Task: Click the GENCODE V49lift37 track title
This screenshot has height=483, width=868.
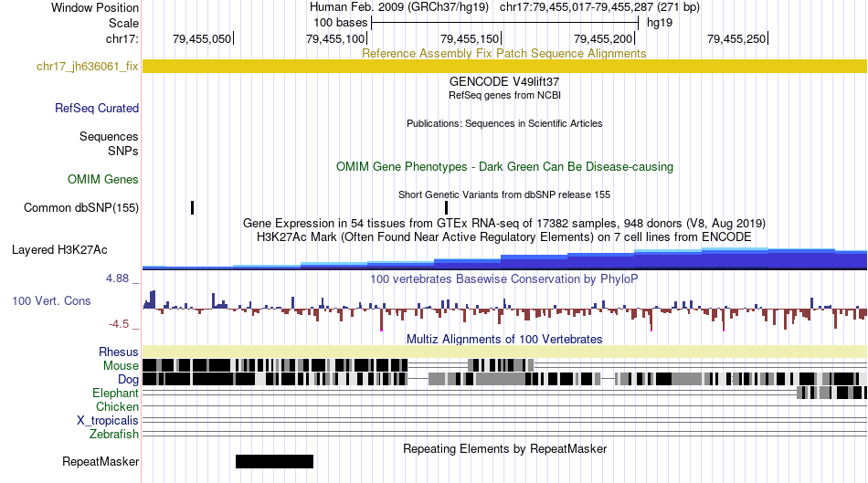Action: click(504, 82)
